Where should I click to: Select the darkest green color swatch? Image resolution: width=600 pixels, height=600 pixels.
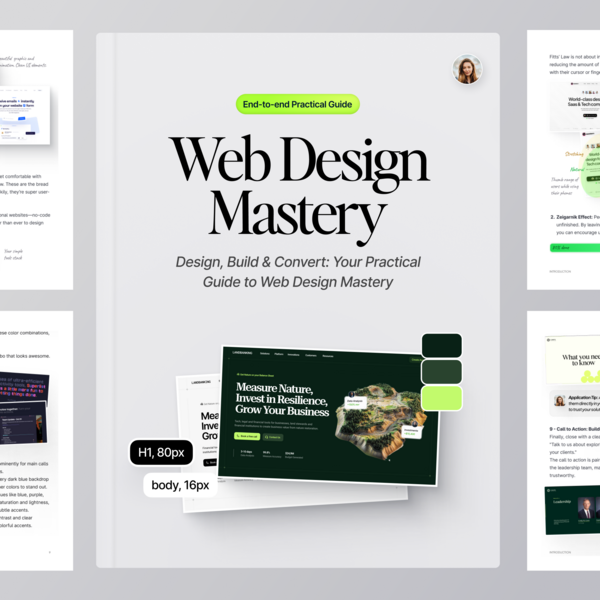pos(442,345)
